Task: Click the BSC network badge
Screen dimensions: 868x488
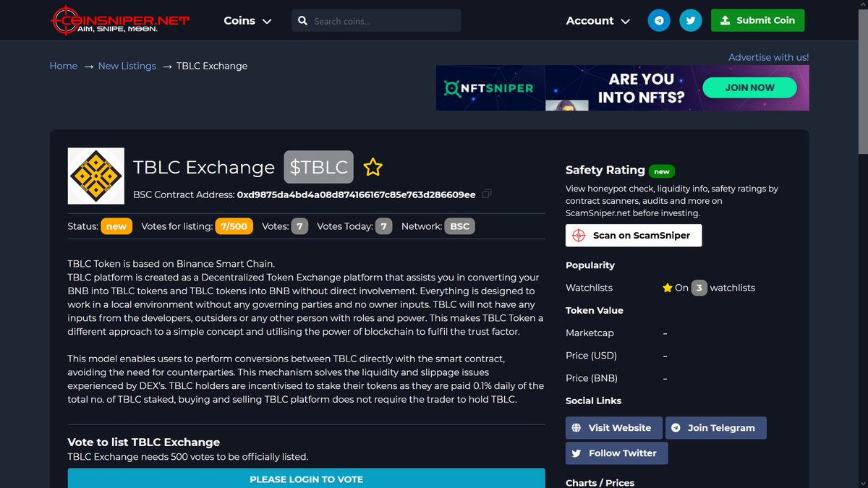Action: 459,226
